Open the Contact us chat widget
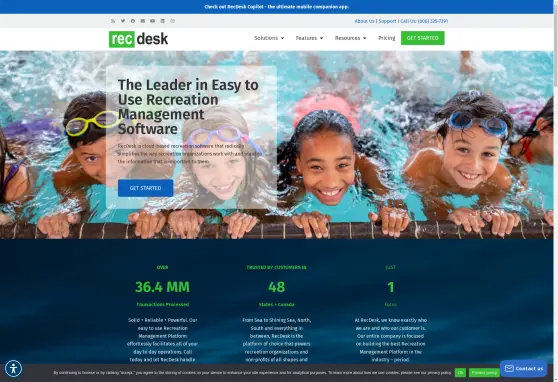Image resolution: width=558 pixels, height=382 pixels. coord(523,368)
